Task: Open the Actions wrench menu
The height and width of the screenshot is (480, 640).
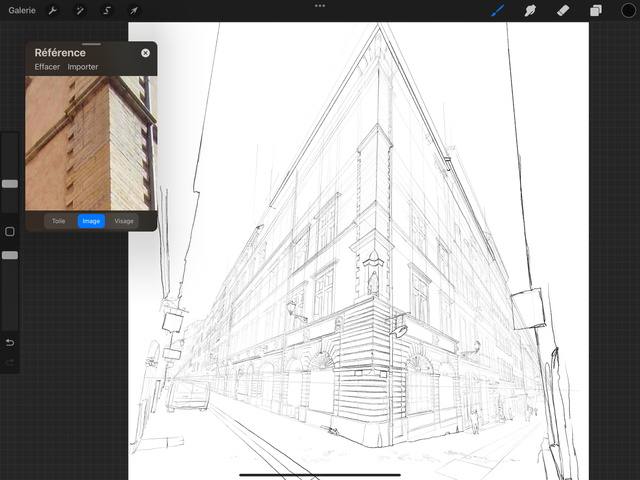Action: click(53, 11)
